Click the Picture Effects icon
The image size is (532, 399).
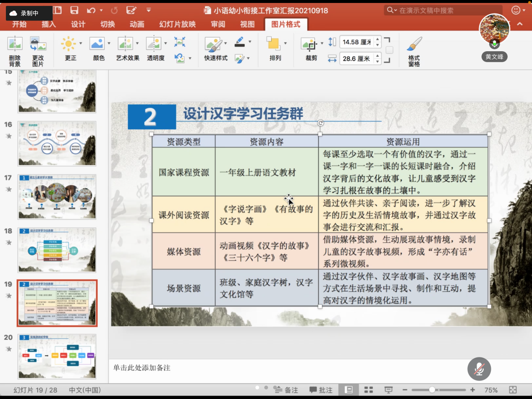click(239, 58)
